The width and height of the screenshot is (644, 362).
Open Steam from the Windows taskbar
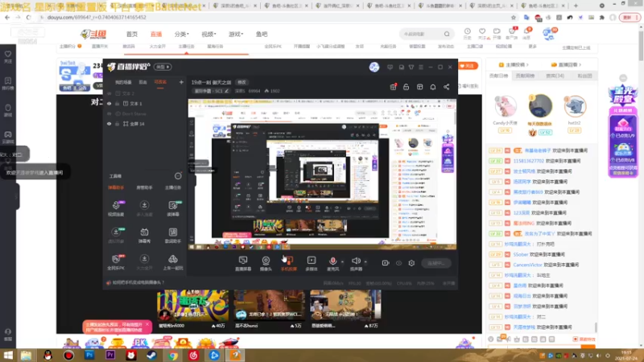click(151, 355)
